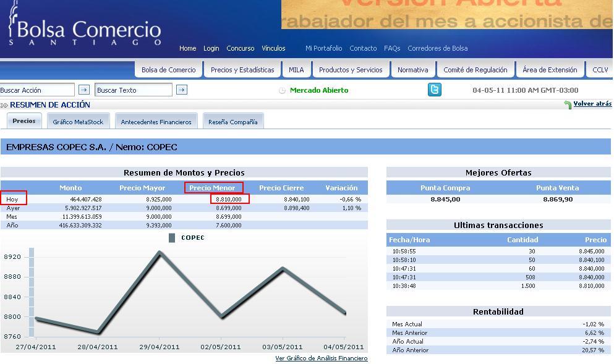
Task: Click the arrow button beside Buscar Acción
Action: (x=84, y=90)
